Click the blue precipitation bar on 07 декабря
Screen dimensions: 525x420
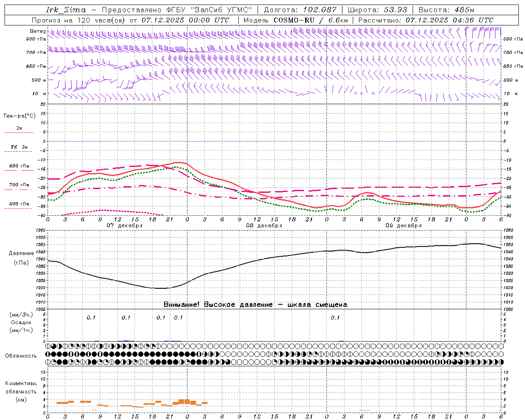pyautogui.click(x=126, y=340)
